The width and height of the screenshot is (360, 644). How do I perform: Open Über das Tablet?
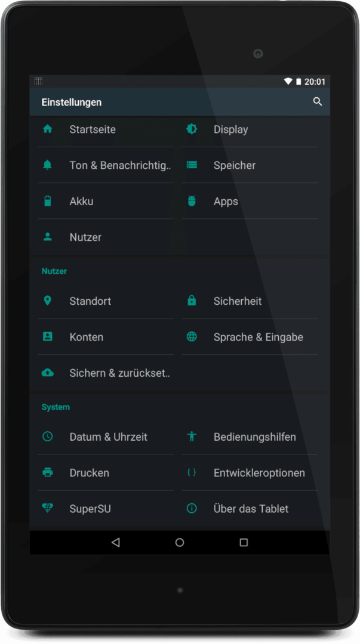pos(250,509)
